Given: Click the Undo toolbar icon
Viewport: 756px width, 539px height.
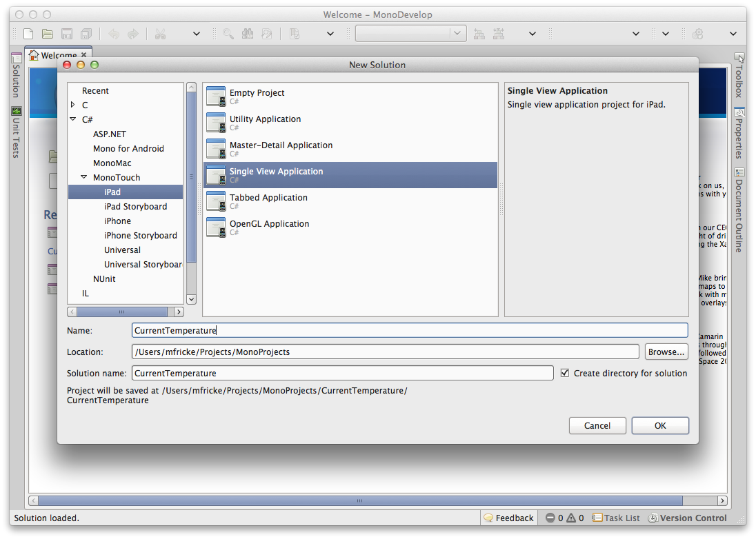Looking at the screenshot, I should [x=114, y=34].
